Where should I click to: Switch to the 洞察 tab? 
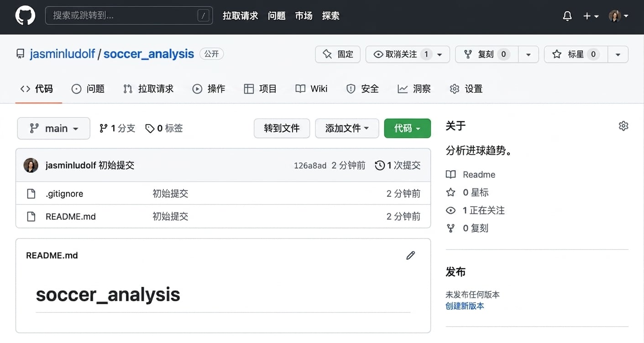pyautogui.click(x=414, y=89)
